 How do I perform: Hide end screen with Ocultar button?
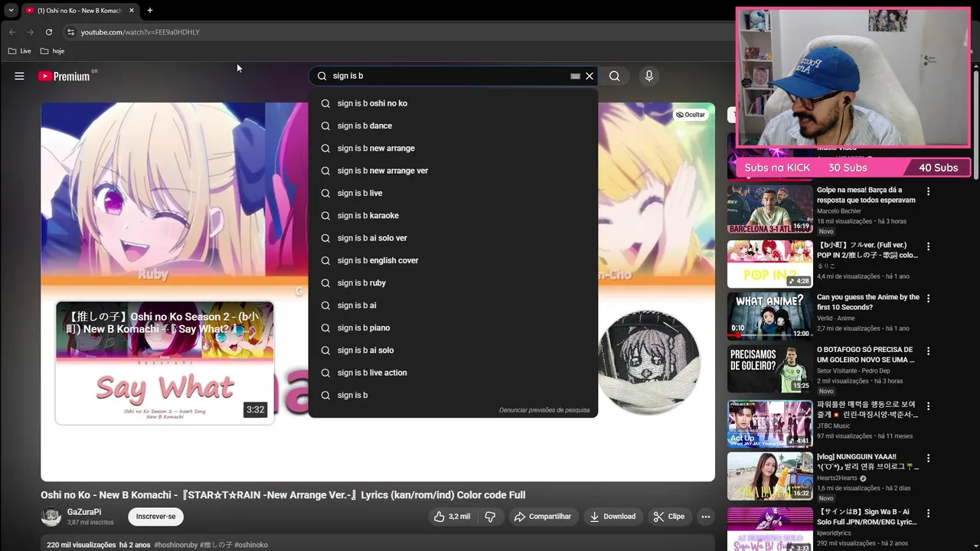click(x=690, y=115)
